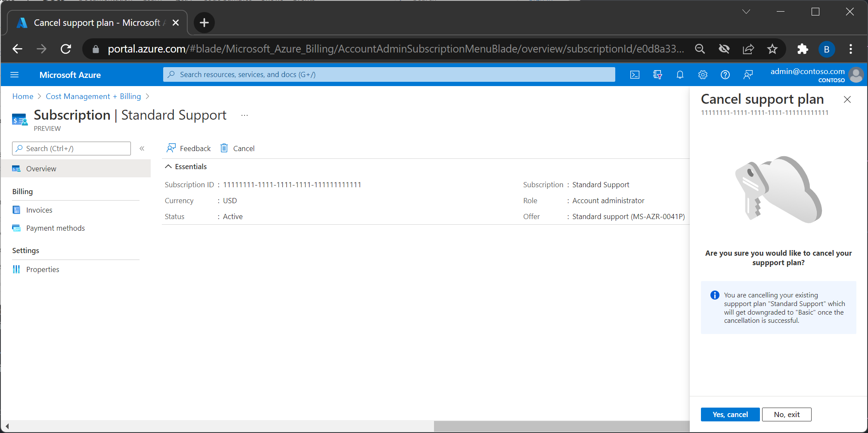Click the browser forward arrow
Viewport: 868px width, 433px height.
pos(42,49)
